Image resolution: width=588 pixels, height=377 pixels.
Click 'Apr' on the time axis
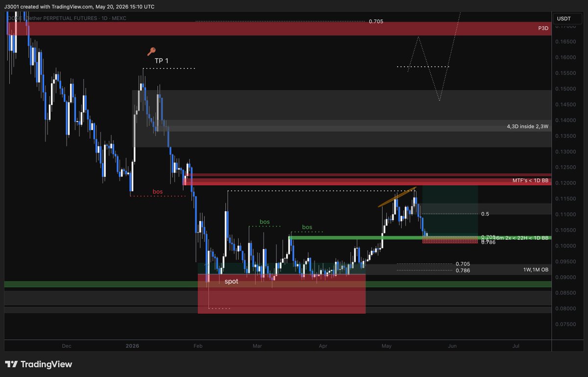(x=323, y=346)
